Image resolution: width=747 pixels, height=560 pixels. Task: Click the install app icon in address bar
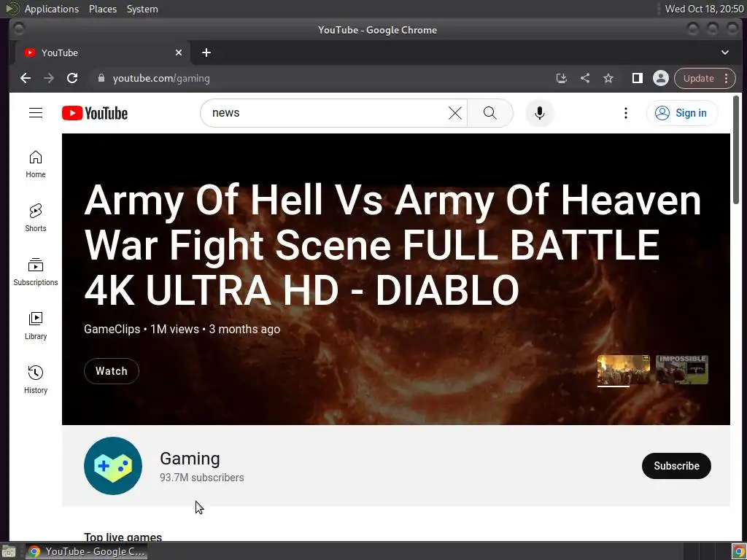(561, 78)
